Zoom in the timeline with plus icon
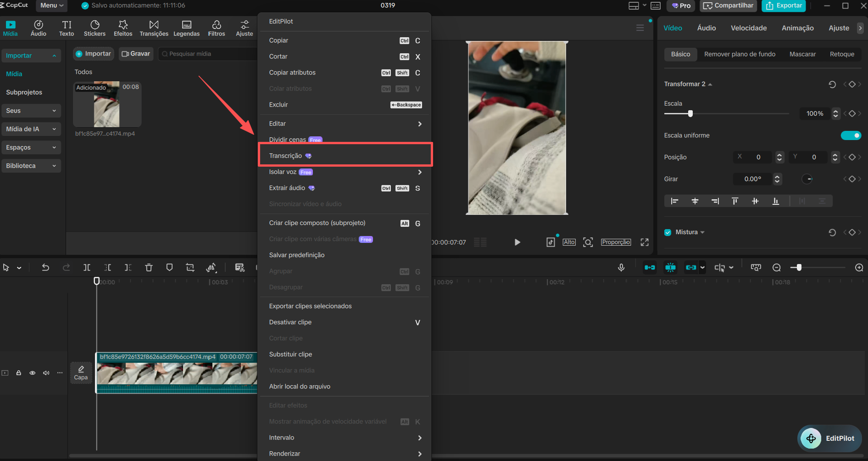The width and height of the screenshot is (868, 461). tap(859, 267)
